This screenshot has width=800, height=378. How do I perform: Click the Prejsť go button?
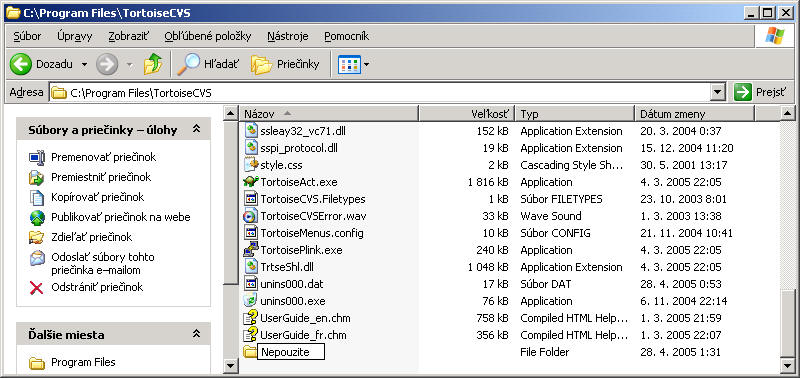[761, 93]
